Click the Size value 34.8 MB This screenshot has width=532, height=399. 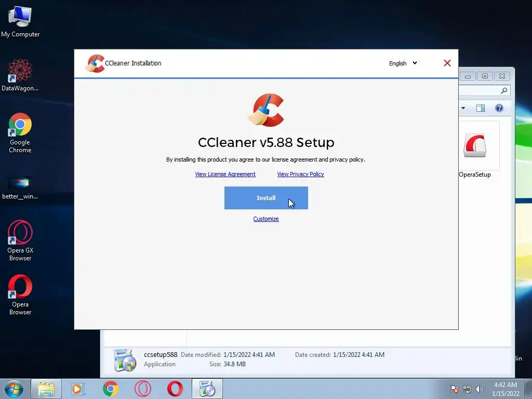[234, 364]
